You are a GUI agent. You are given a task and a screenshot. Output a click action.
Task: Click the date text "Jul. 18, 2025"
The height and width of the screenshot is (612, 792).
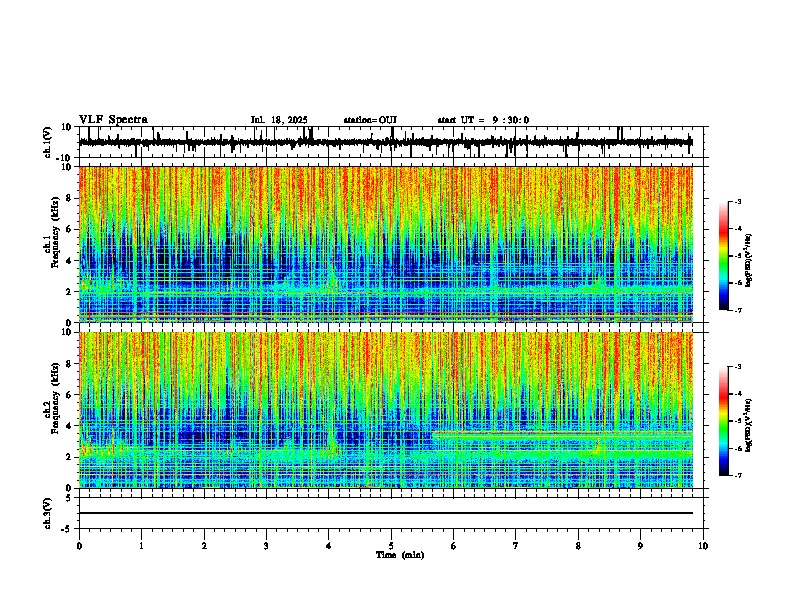(279, 120)
